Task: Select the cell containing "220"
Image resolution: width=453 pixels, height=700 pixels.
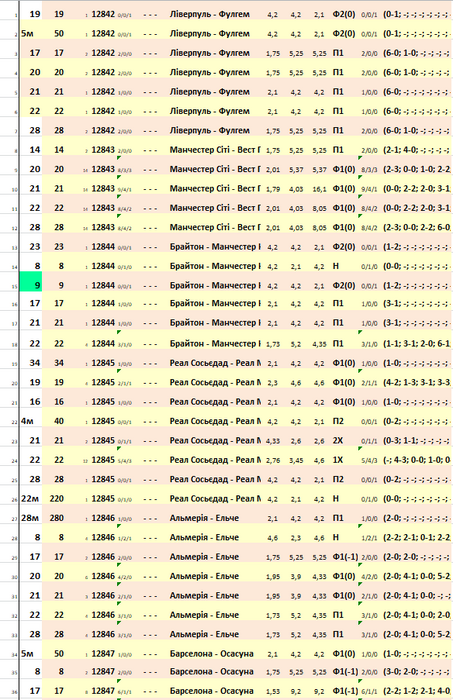Action: point(59,499)
